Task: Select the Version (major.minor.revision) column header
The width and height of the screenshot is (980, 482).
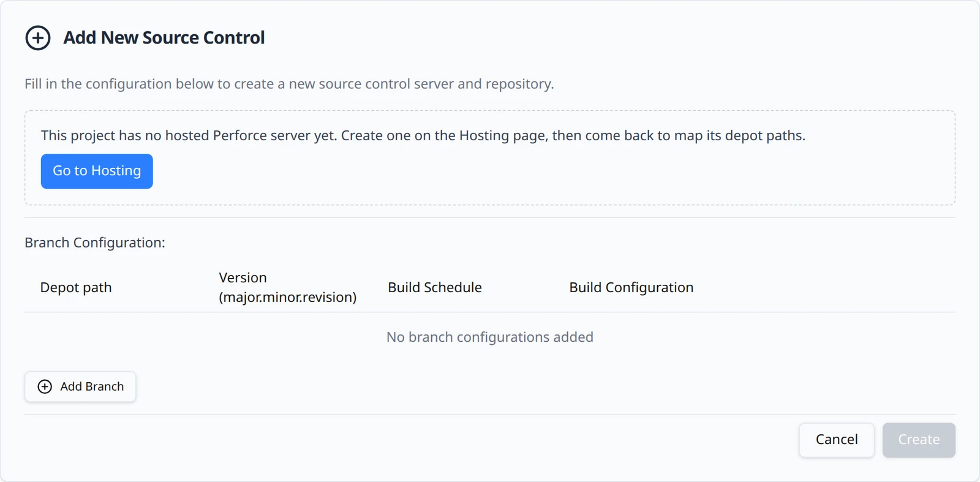Action: (288, 287)
